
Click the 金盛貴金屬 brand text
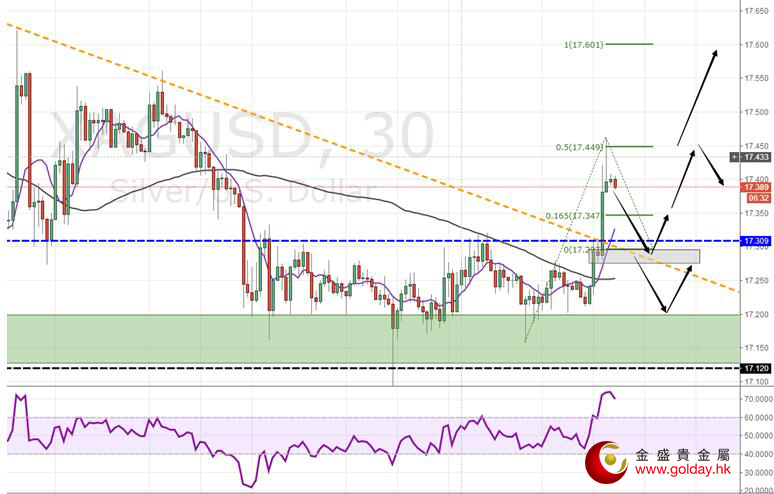pos(683,455)
